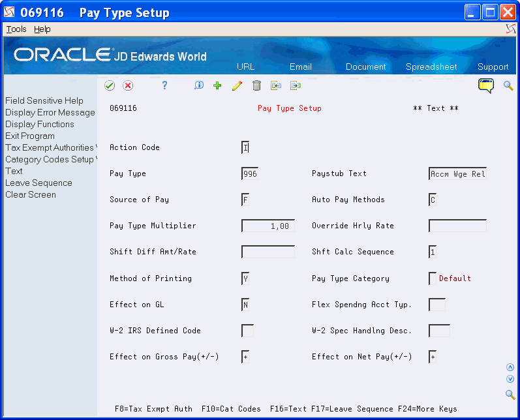Click the Auto Pay Methods field
The height and width of the screenshot is (420, 520).
(x=433, y=200)
